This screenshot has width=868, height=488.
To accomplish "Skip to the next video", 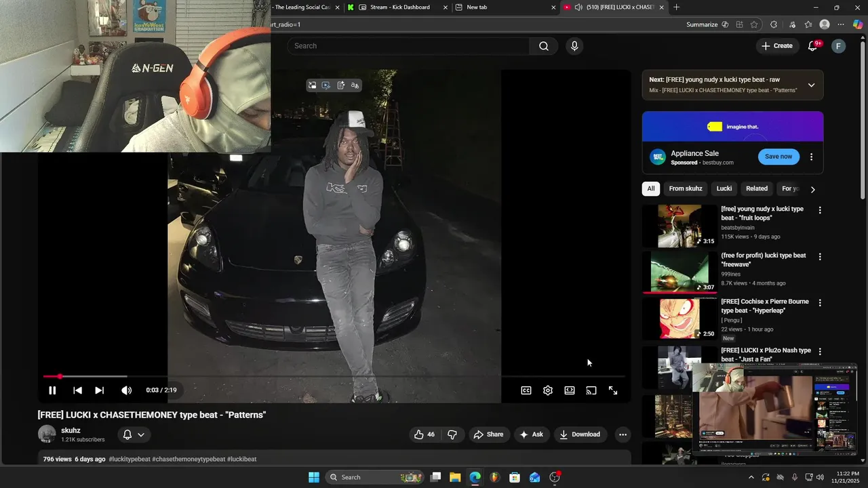I will point(99,390).
